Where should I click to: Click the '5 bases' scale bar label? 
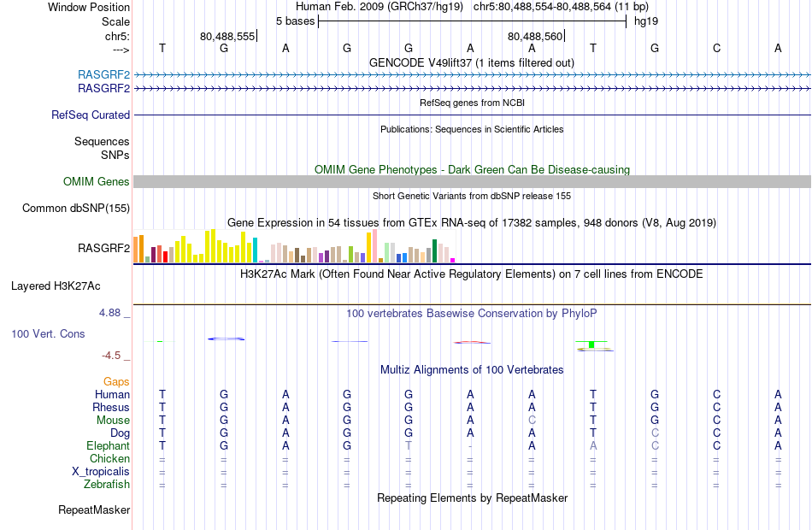click(295, 21)
